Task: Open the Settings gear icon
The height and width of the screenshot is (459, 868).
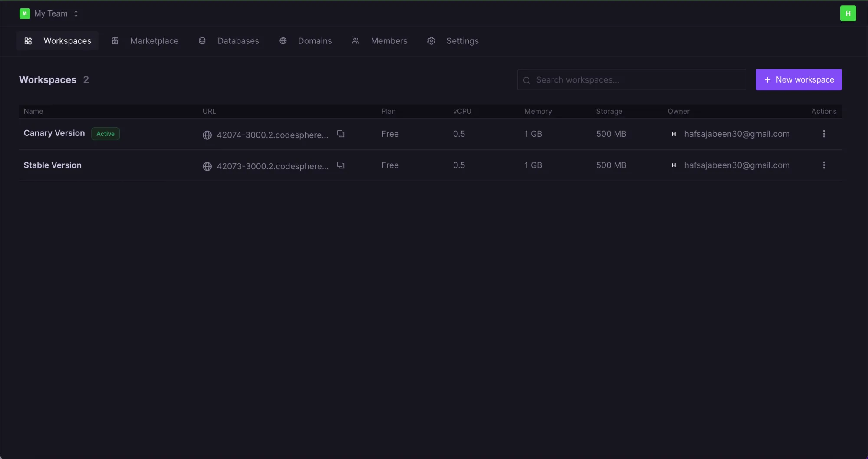Action: click(431, 40)
